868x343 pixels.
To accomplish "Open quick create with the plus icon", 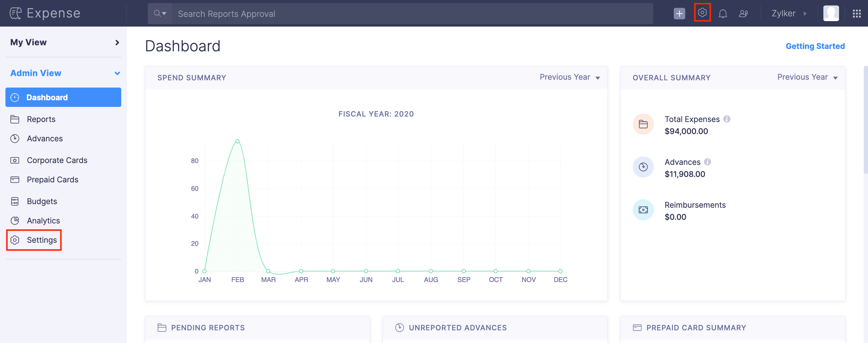I will click(679, 14).
